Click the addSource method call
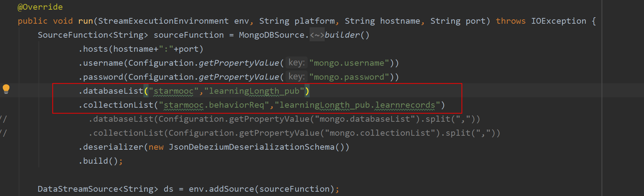This screenshot has height=196, width=644. click(231, 189)
